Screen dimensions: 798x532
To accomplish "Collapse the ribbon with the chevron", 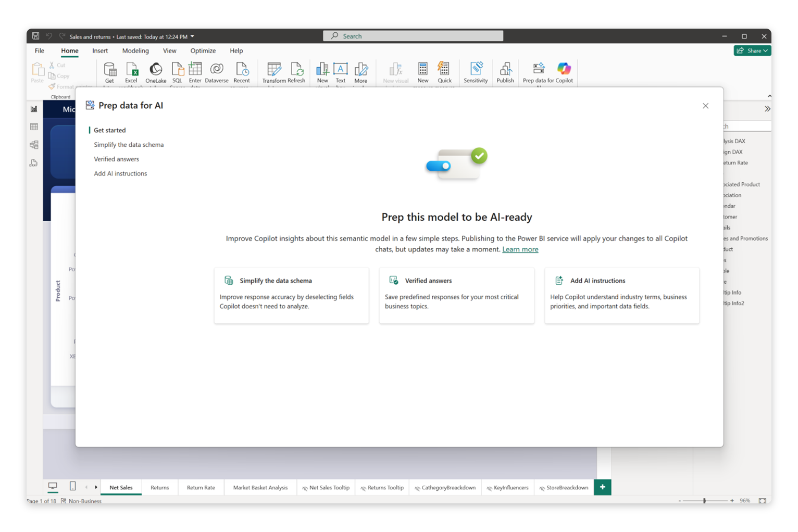I will pyautogui.click(x=769, y=96).
